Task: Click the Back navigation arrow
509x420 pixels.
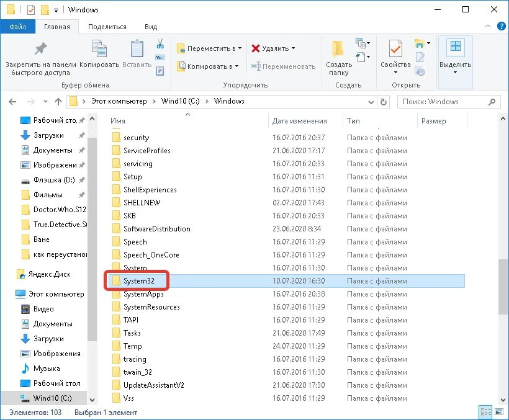Action: tap(12, 102)
